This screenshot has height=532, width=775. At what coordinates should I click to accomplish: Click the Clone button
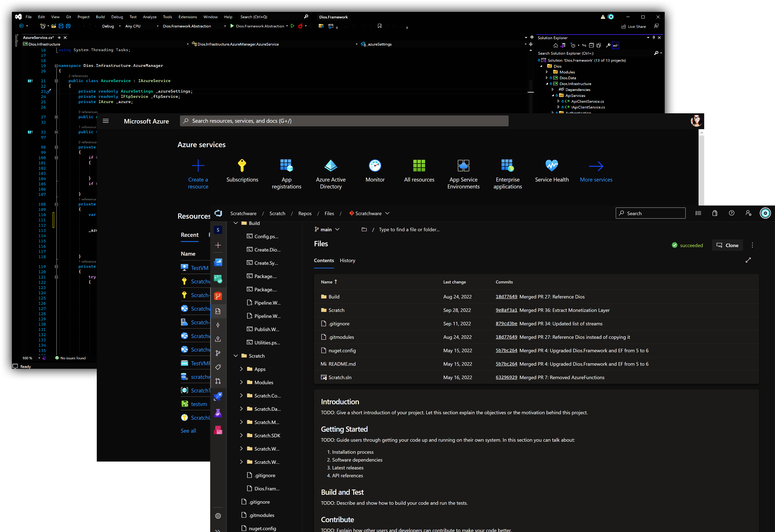(x=727, y=245)
